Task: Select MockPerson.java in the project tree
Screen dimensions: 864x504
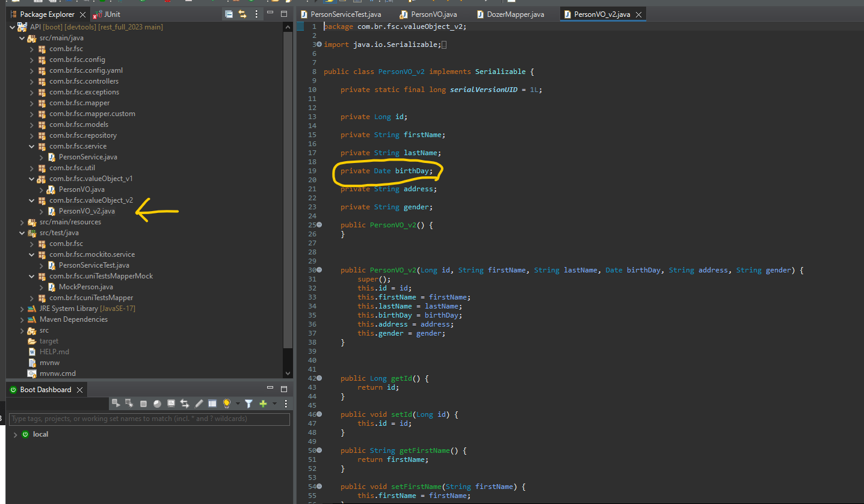Action: pyautogui.click(x=85, y=287)
